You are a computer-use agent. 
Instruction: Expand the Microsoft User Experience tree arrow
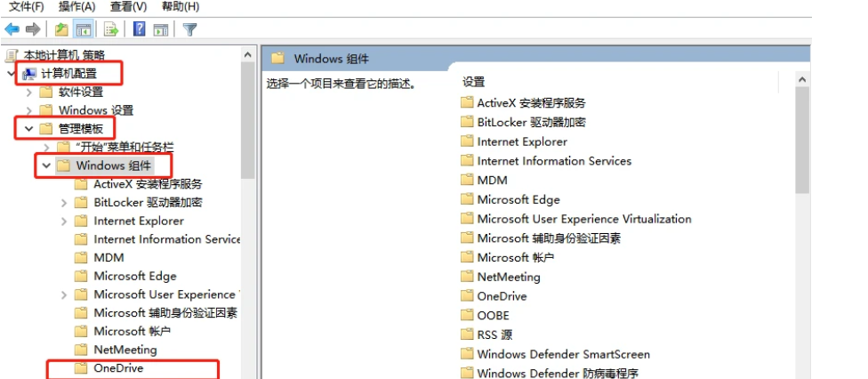tap(64, 294)
